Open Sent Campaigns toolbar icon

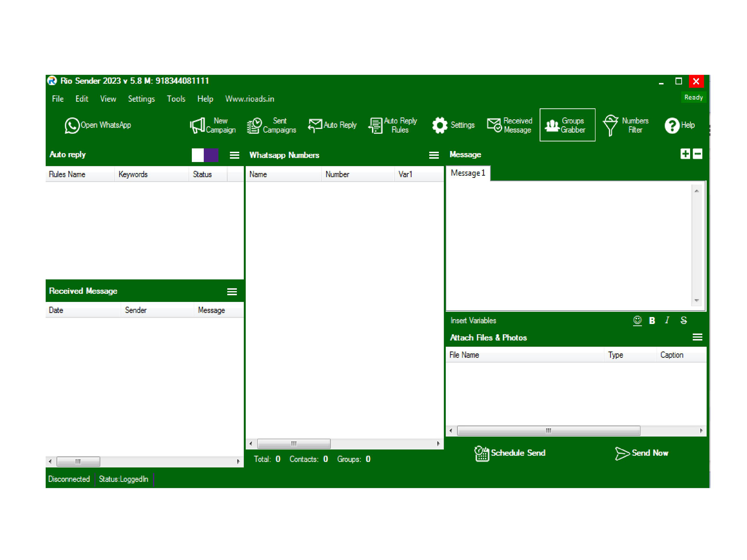[x=254, y=125]
